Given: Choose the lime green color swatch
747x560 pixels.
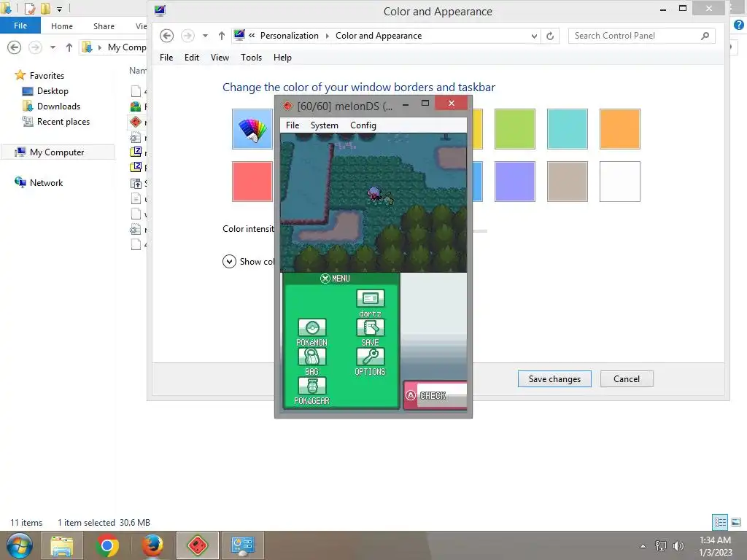Looking at the screenshot, I should [x=514, y=129].
